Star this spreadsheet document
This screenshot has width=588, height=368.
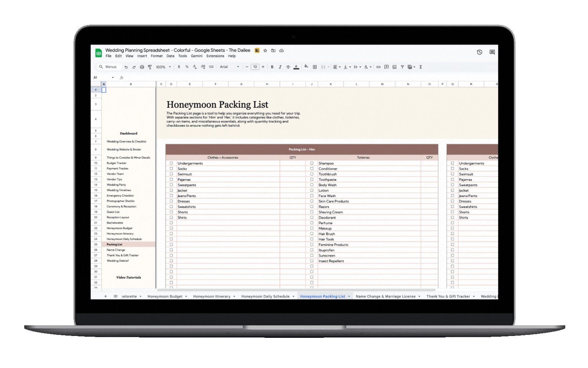tap(265, 50)
